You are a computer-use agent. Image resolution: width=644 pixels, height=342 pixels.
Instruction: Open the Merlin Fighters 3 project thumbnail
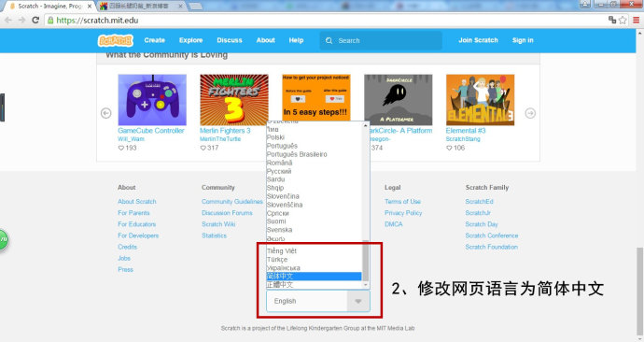[x=234, y=99]
